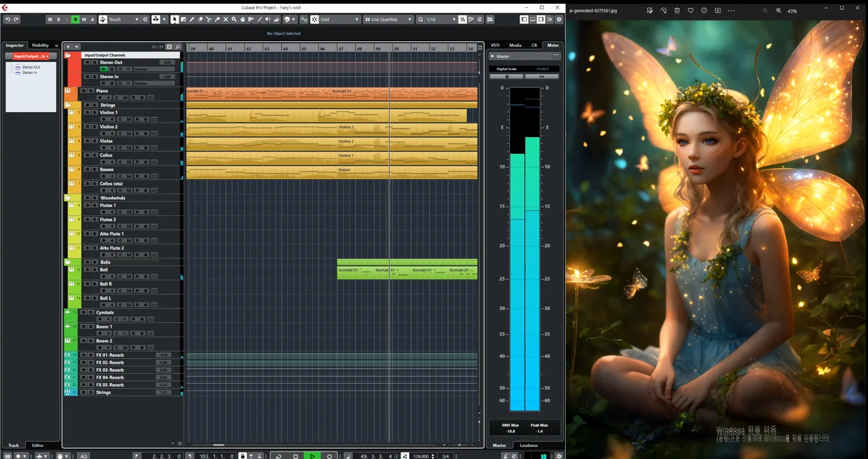Toggle the Cycle loop button
Image resolution: width=868 pixels, height=459 pixels.
[x=279, y=456]
